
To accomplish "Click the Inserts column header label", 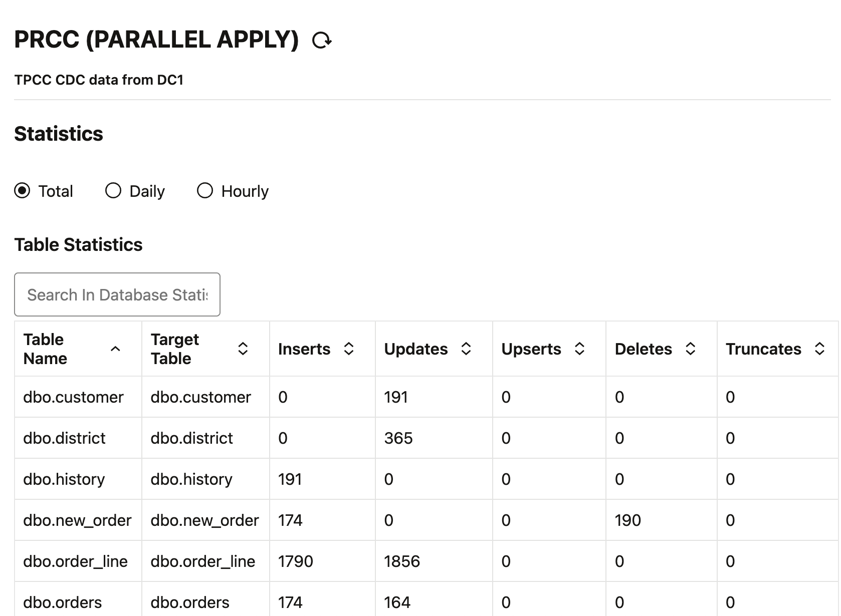I will click(x=304, y=349).
